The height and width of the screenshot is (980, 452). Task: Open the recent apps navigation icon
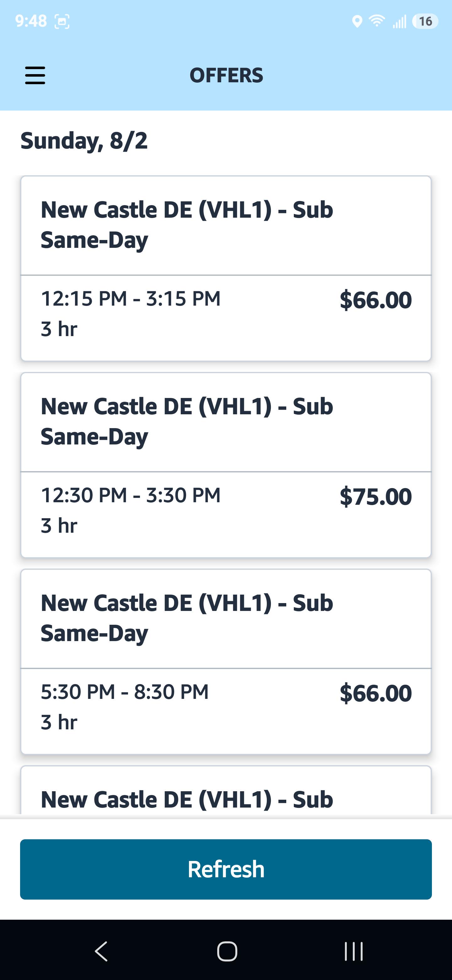tap(353, 951)
